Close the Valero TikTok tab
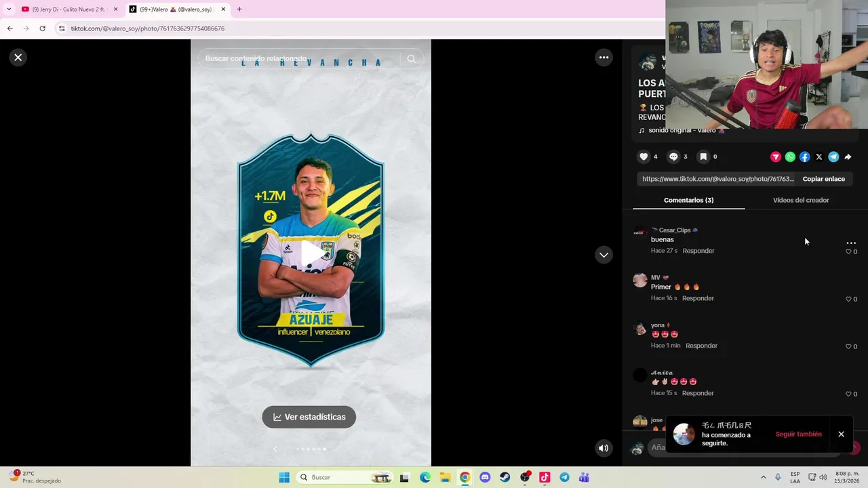Viewport: 868px width, 488px height. [x=223, y=9]
